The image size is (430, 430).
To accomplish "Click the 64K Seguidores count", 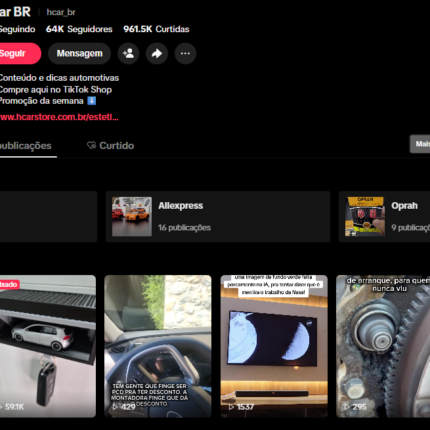I will (x=79, y=29).
